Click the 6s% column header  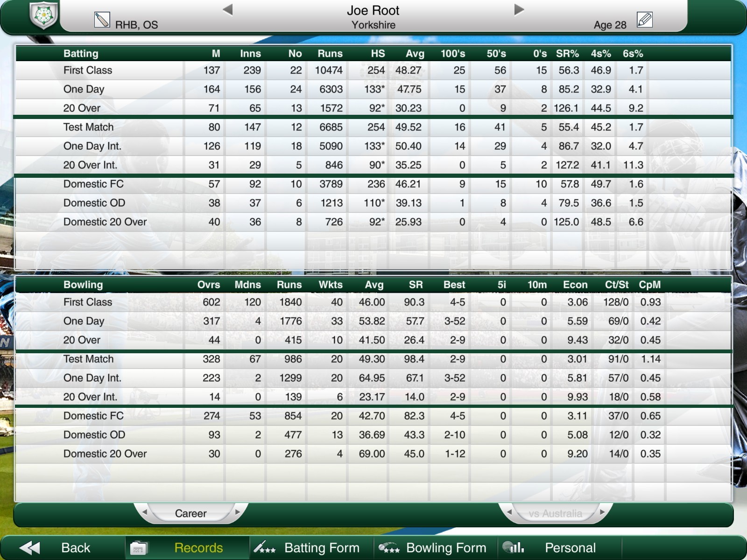click(x=633, y=53)
